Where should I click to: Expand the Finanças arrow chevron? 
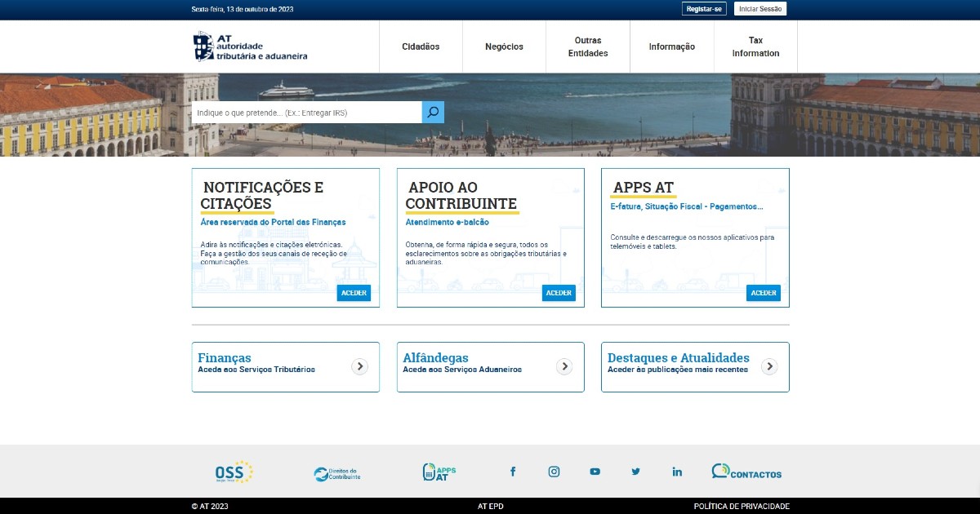(359, 367)
